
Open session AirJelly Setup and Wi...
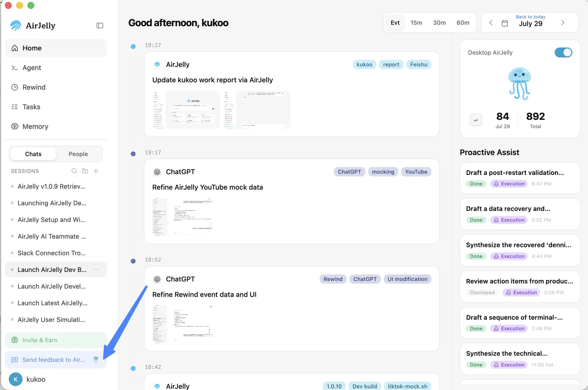[x=56, y=220]
